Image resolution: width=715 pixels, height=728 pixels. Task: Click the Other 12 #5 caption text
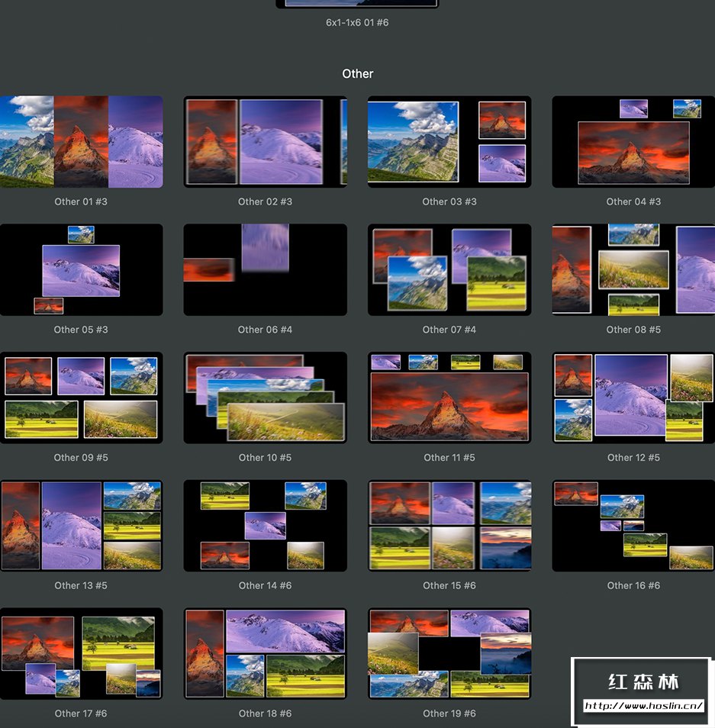click(633, 457)
